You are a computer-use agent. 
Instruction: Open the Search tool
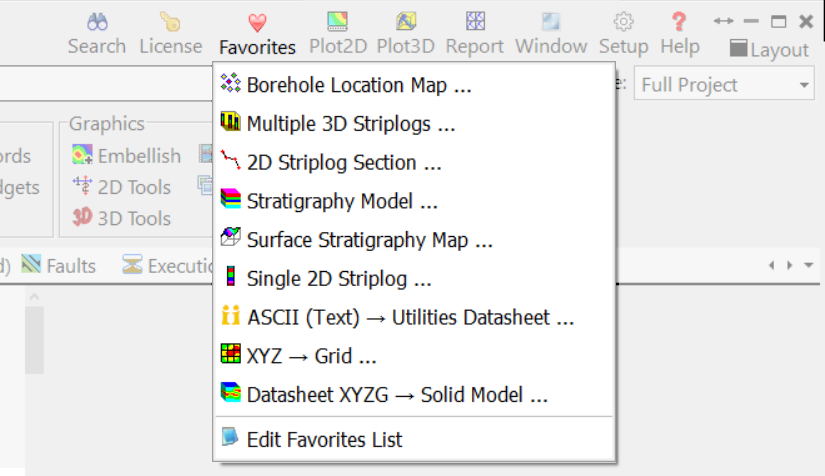tap(97, 33)
